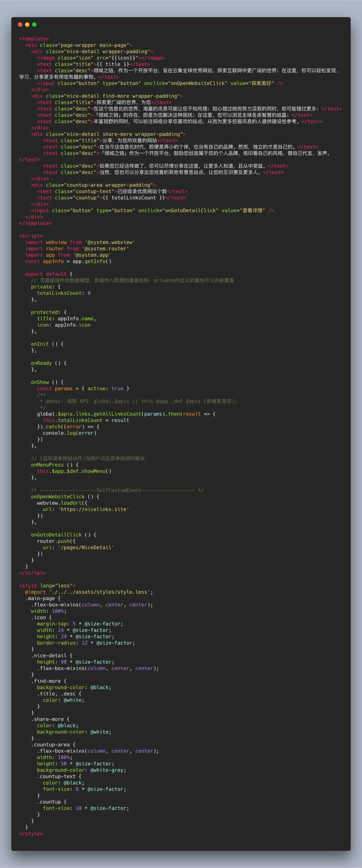Click the opening <template> tag
362x868 pixels.
[34, 39]
